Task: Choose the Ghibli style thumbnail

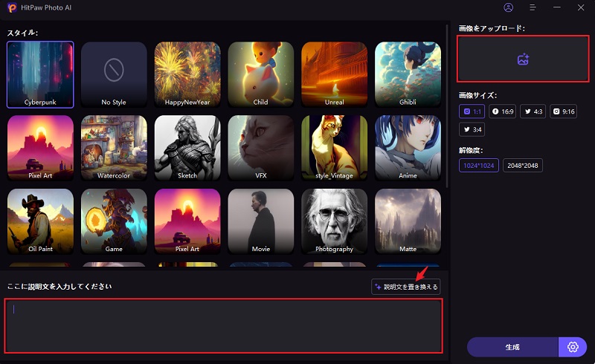Action: (x=408, y=75)
